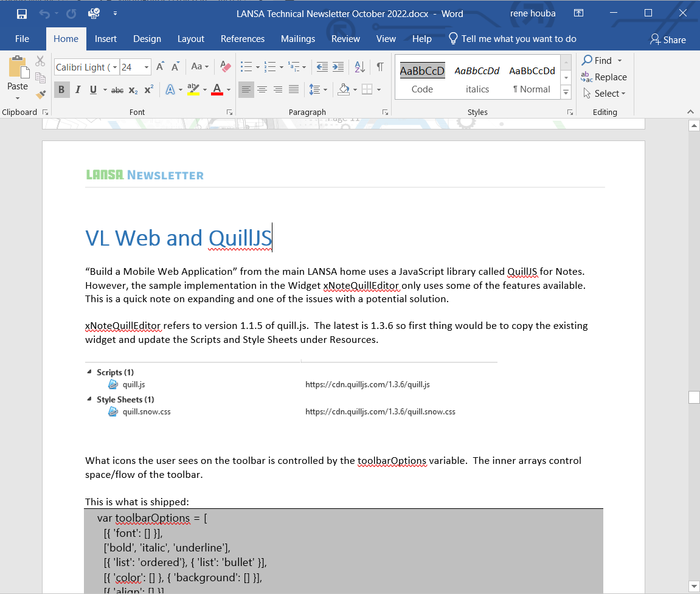This screenshot has width=700, height=594.
Task: Justify the paragraph text
Action: (x=294, y=90)
